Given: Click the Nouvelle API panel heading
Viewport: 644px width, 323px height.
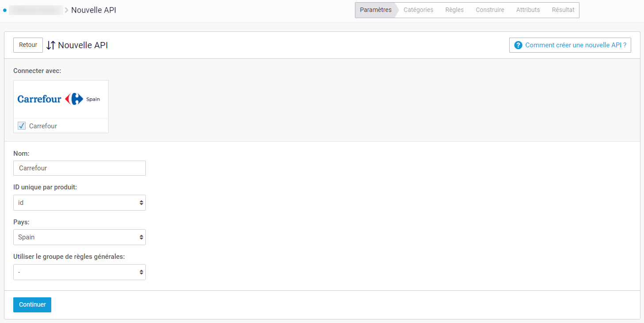Looking at the screenshot, I should coord(83,45).
